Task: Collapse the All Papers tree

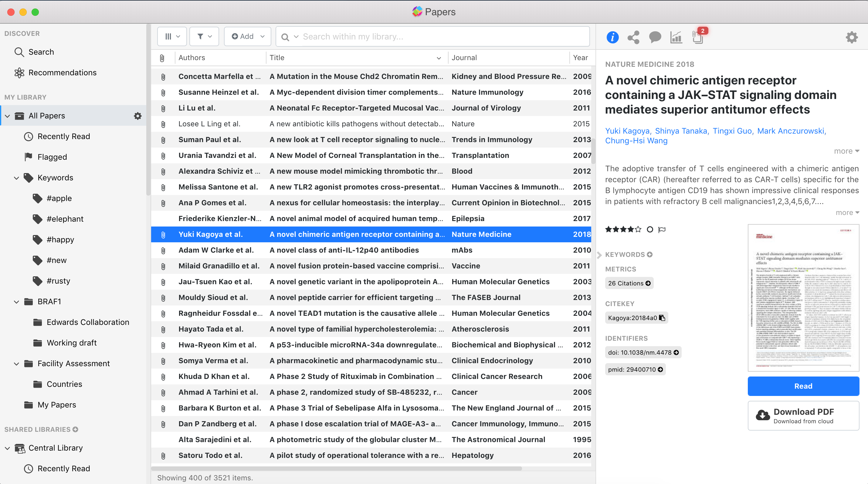Action: tap(7, 116)
